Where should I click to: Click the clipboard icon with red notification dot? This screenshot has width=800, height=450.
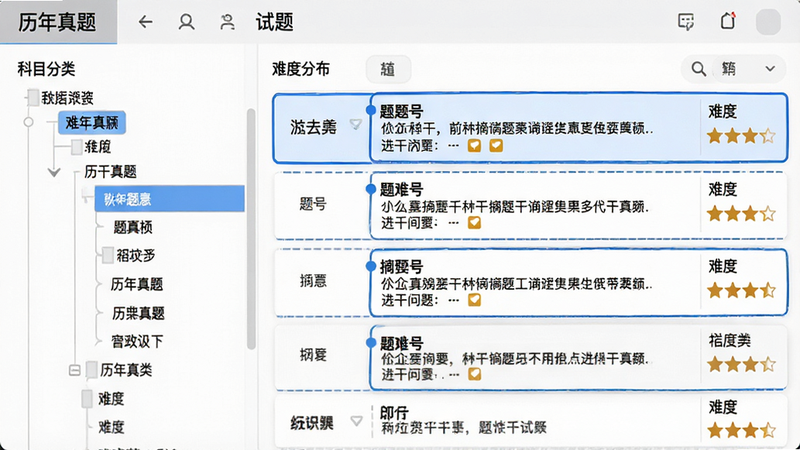[x=728, y=21]
